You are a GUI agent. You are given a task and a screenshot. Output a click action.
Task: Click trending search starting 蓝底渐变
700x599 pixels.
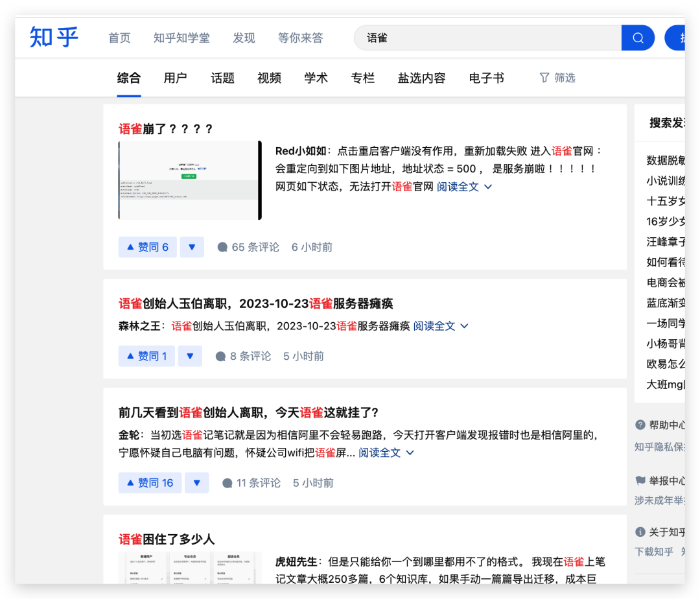pyautogui.click(x=666, y=303)
